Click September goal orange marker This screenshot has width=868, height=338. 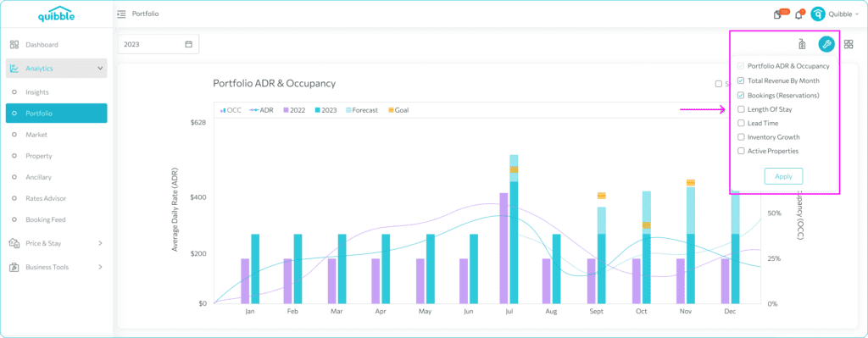(602, 196)
